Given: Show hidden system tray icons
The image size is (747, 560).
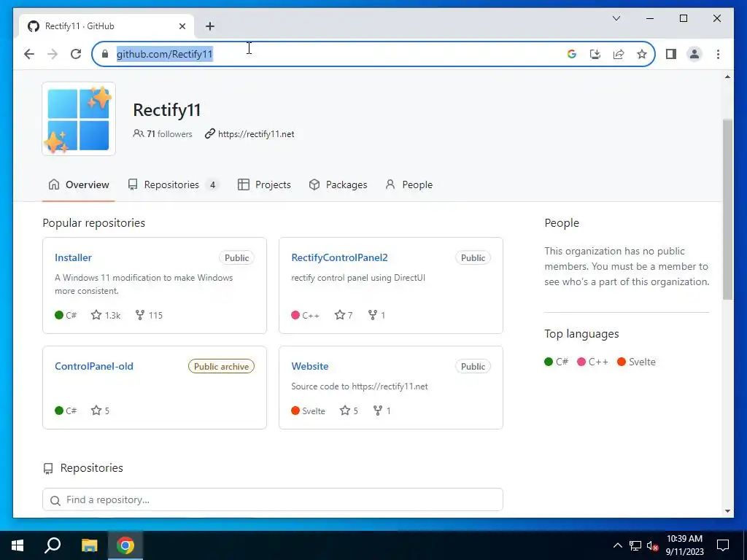Looking at the screenshot, I should point(617,545).
